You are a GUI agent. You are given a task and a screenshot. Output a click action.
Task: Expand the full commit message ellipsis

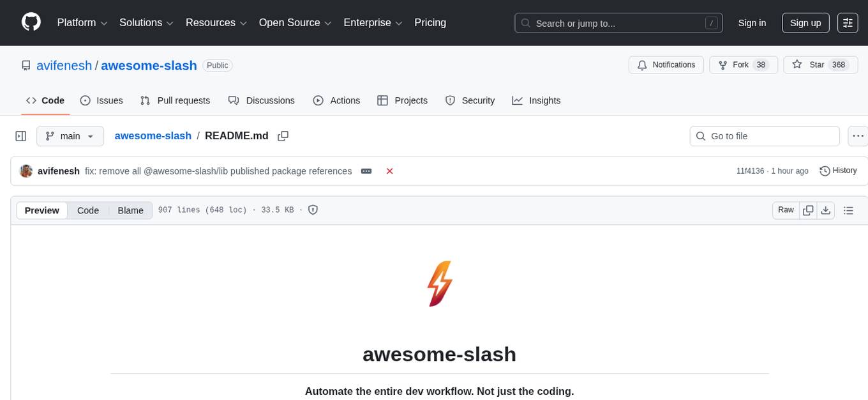tap(366, 171)
